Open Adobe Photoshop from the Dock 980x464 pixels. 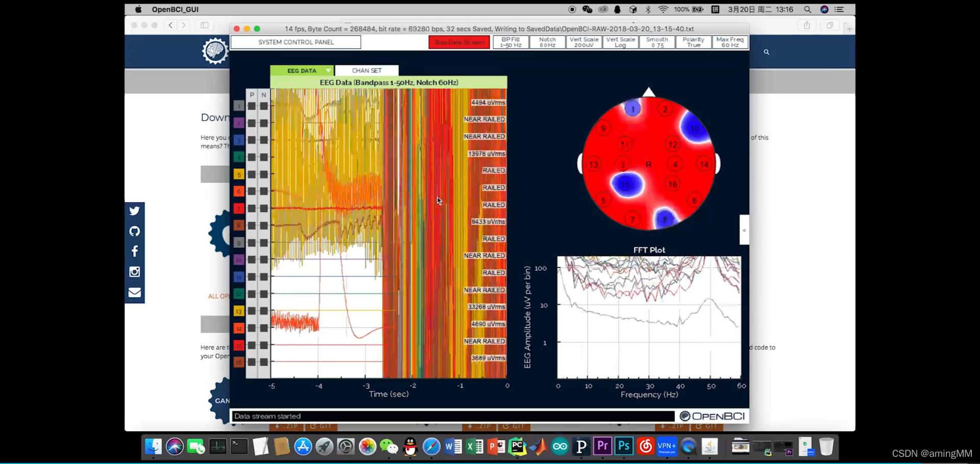[x=624, y=447]
